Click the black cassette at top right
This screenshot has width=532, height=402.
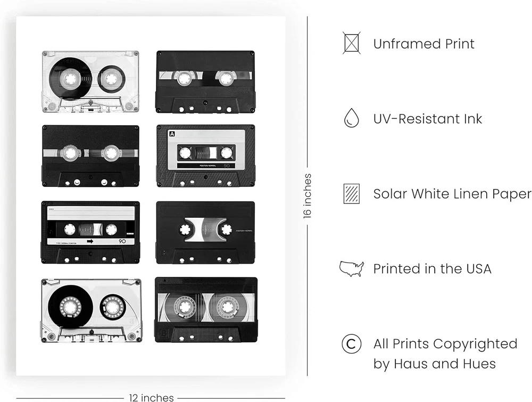[x=205, y=81]
